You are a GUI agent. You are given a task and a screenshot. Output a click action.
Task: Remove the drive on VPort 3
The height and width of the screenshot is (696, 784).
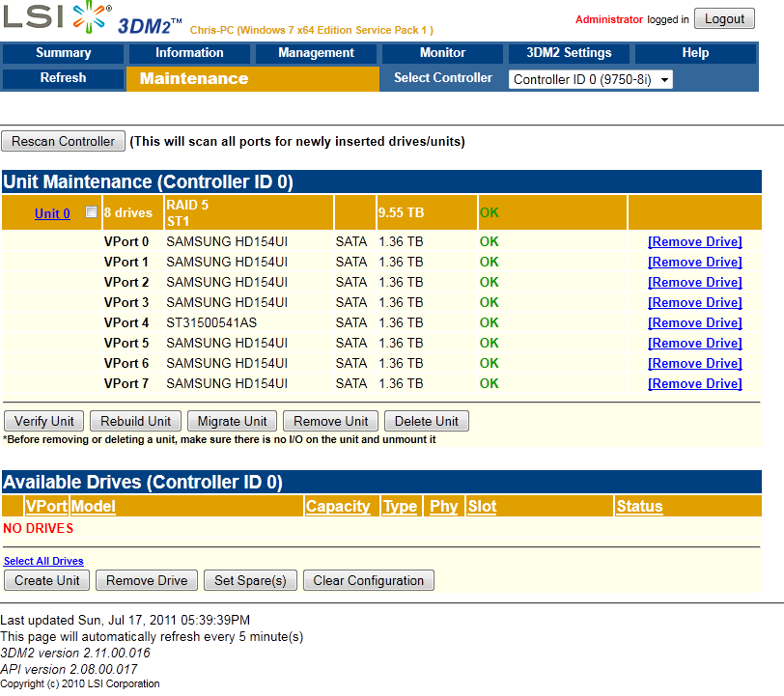tap(695, 303)
